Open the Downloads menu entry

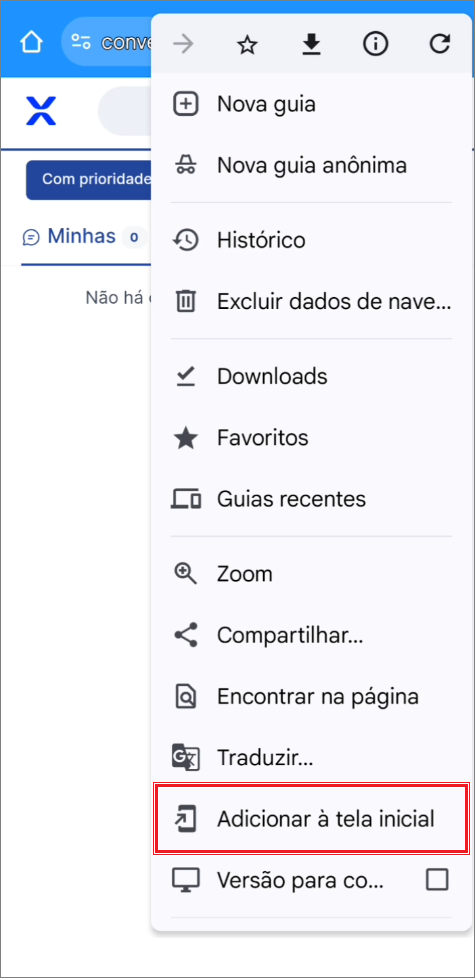click(x=312, y=376)
